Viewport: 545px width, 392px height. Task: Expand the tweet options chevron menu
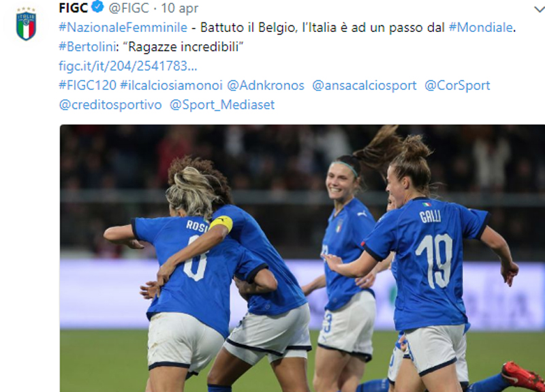pos(539,10)
